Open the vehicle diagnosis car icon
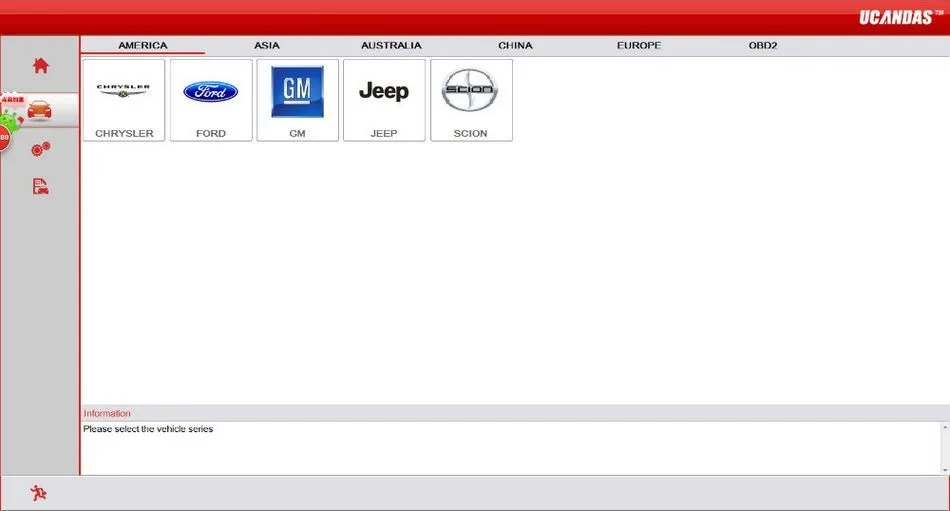The height and width of the screenshot is (511, 950). (39, 110)
